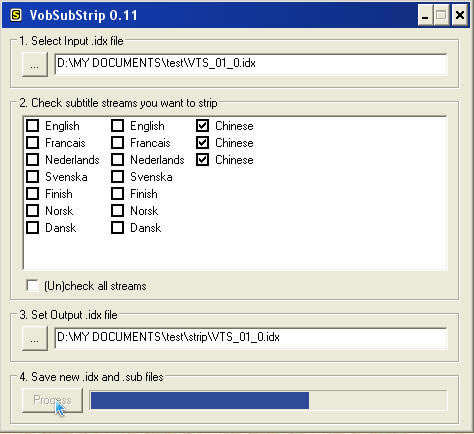Image resolution: width=474 pixels, height=434 pixels.
Task: Check the first-column Svenska stream
Action: [32, 177]
